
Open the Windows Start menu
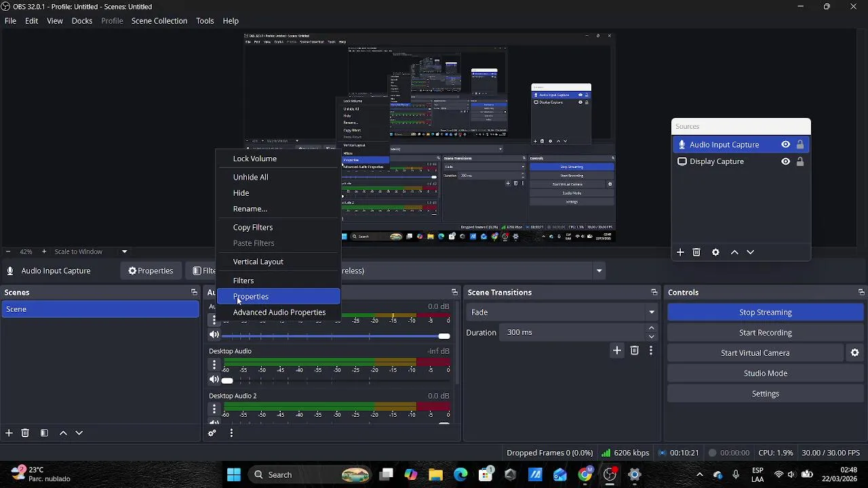pos(234,474)
